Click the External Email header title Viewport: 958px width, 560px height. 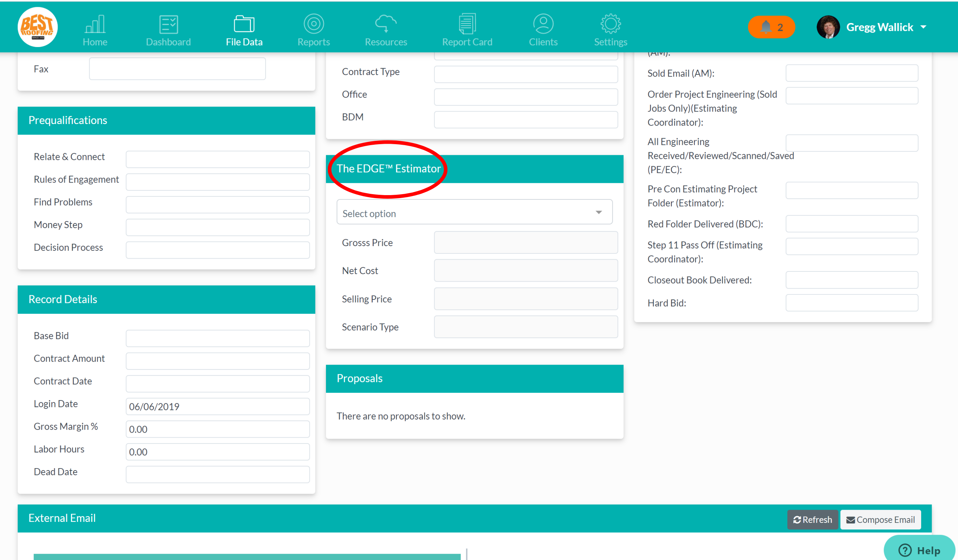(62, 518)
